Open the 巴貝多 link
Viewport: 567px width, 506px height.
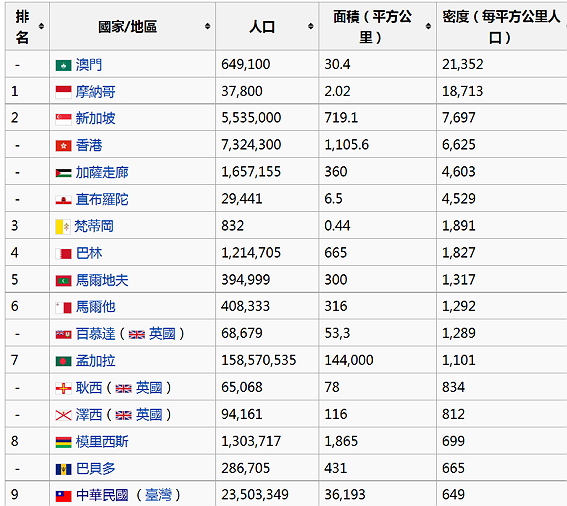point(95,469)
